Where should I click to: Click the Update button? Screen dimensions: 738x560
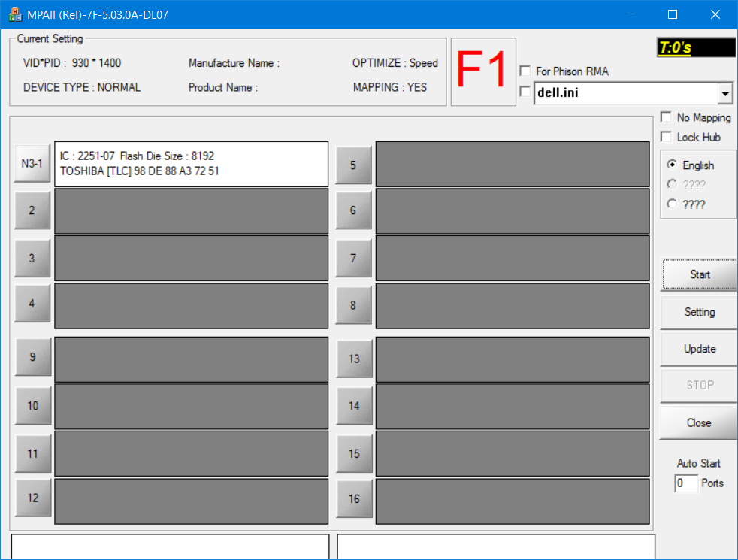click(700, 349)
